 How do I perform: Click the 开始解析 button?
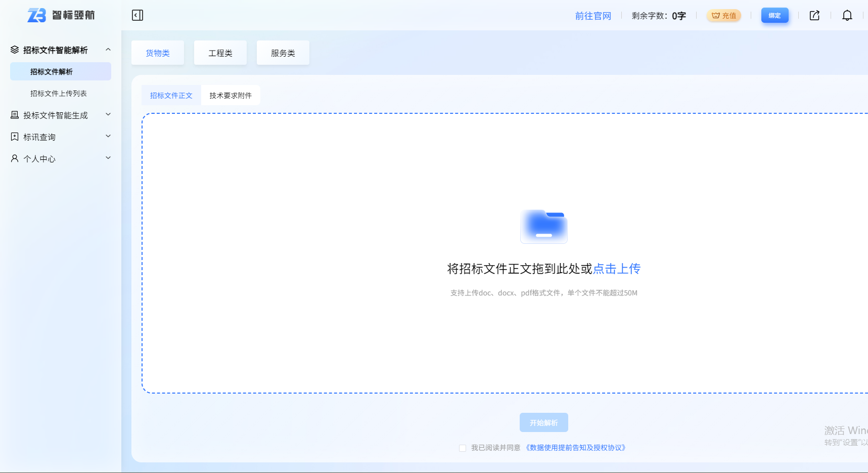(544, 422)
